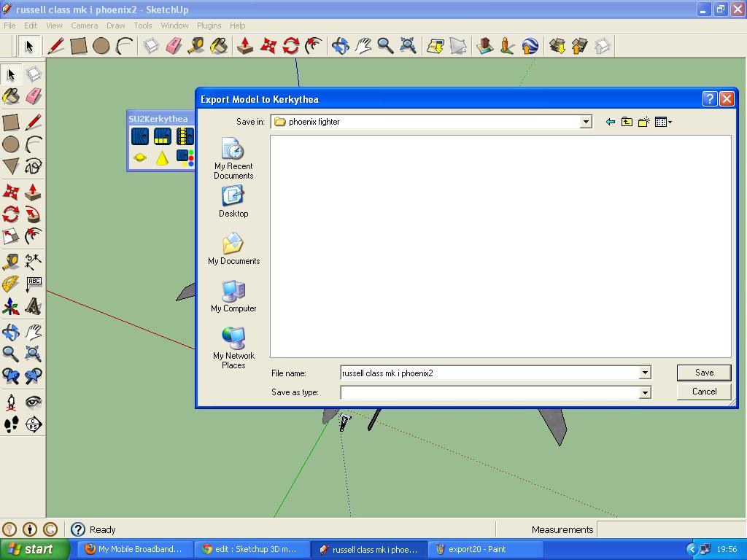Select the Circle tool in top toolbar
747x560 pixels.
pos(101,46)
